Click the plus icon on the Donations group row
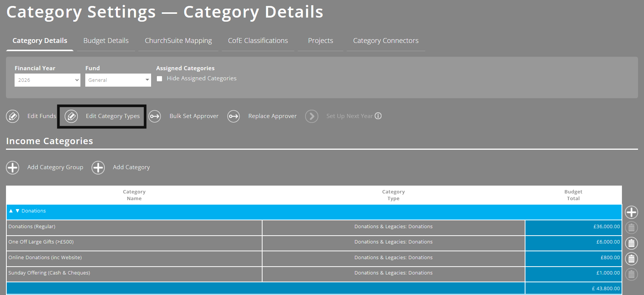Viewport: 644px width, 295px height. (631, 212)
